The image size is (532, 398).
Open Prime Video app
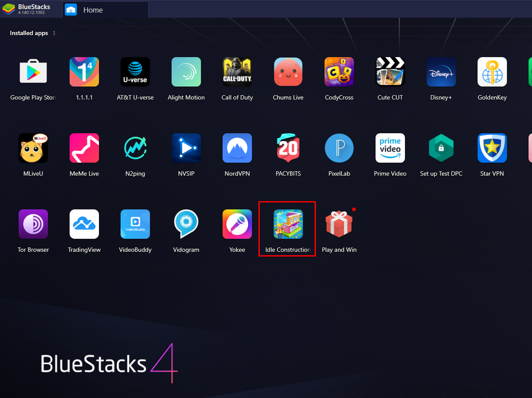390,148
